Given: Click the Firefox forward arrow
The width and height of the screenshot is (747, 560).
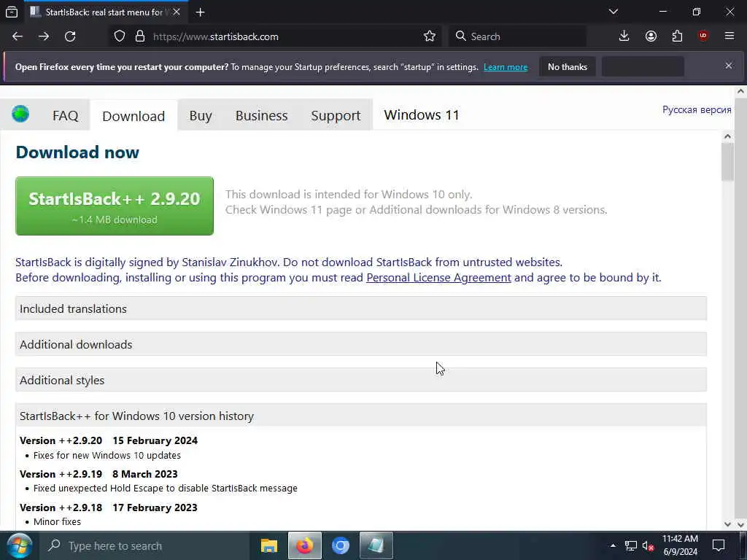Looking at the screenshot, I should 44,36.
